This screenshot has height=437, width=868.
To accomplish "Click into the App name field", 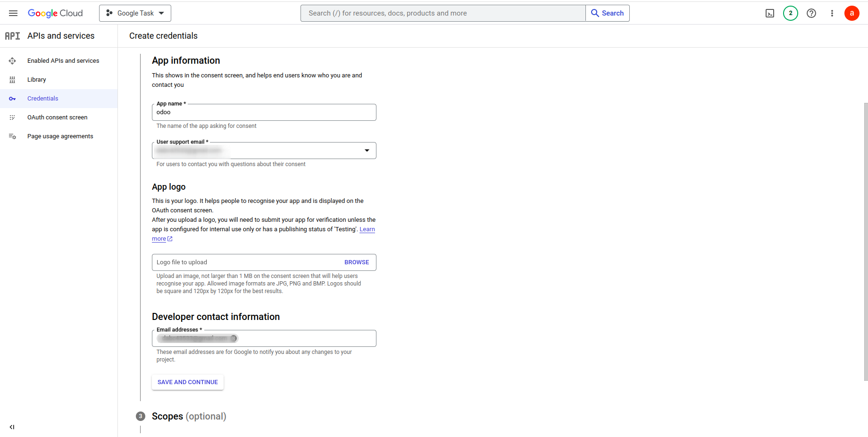I will coord(264,112).
